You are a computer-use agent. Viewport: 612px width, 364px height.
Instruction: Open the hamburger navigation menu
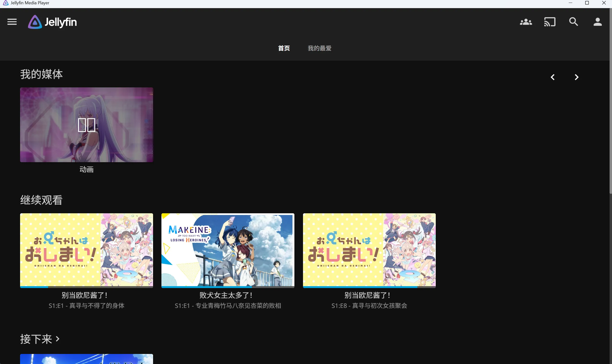pyautogui.click(x=12, y=22)
